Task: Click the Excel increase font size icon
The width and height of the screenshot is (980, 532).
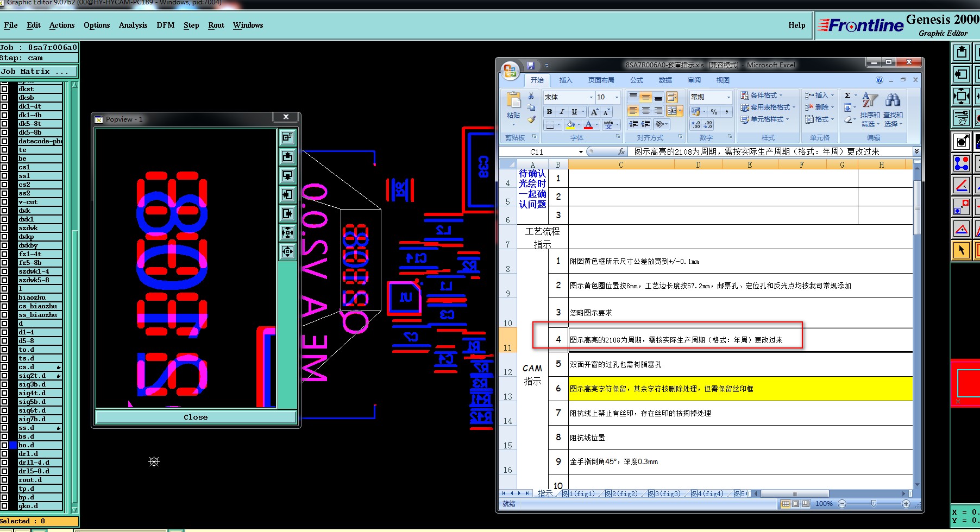Action: coord(594,111)
